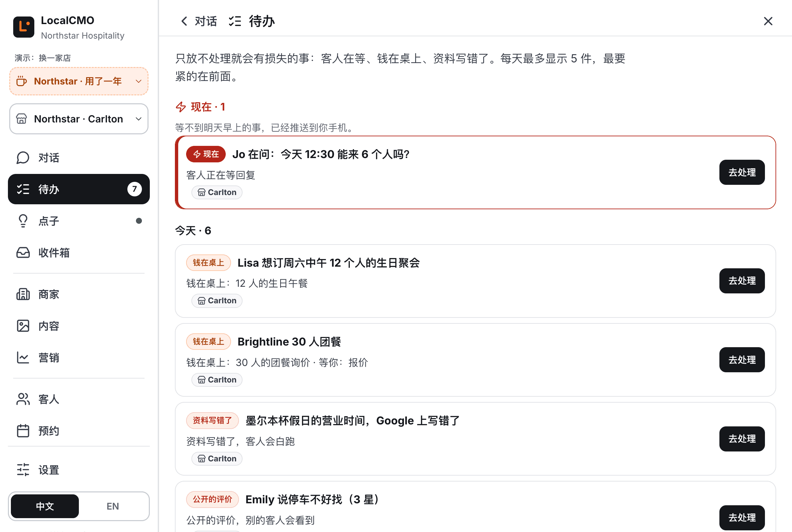Image resolution: width=792 pixels, height=532 pixels.
Task: Click the LocalCMO logo icon
Action: tap(24, 27)
